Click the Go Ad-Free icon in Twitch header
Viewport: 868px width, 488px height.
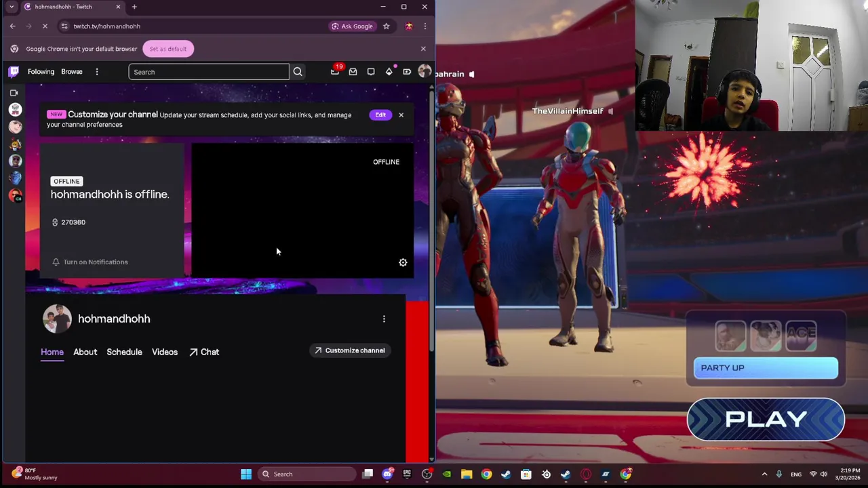pos(407,72)
